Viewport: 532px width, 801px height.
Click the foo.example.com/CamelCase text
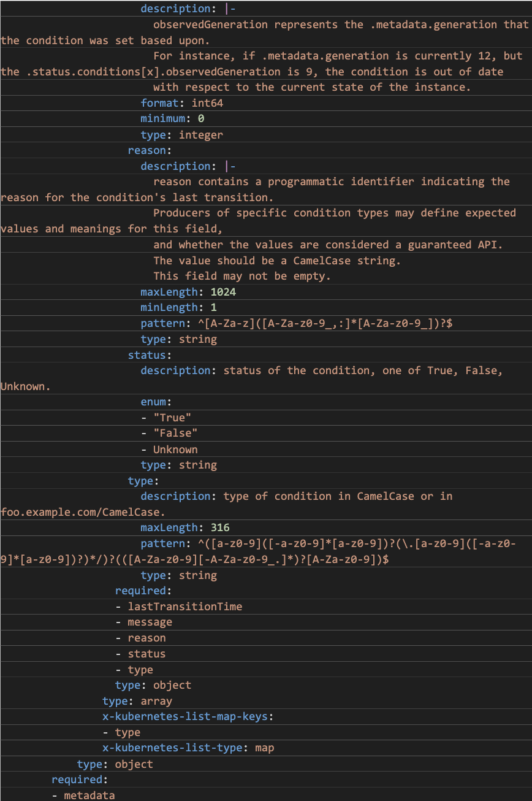click(83, 512)
